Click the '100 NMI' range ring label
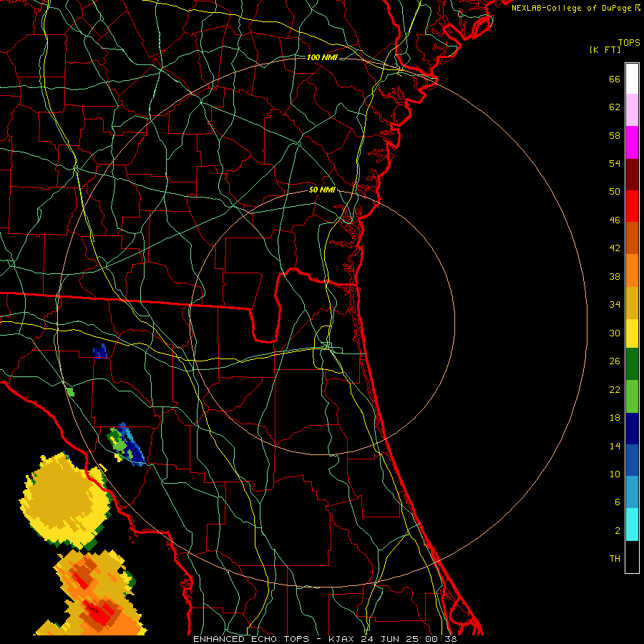The height and width of the screenshot is (644, 644). click(x=322, y=57)
